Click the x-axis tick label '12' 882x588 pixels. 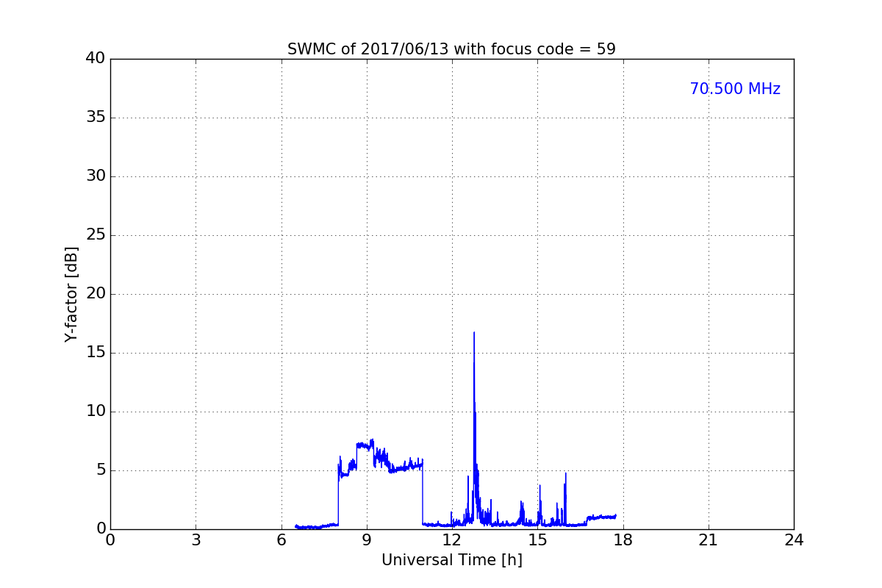pyautogui.click(x=452, y=540)
